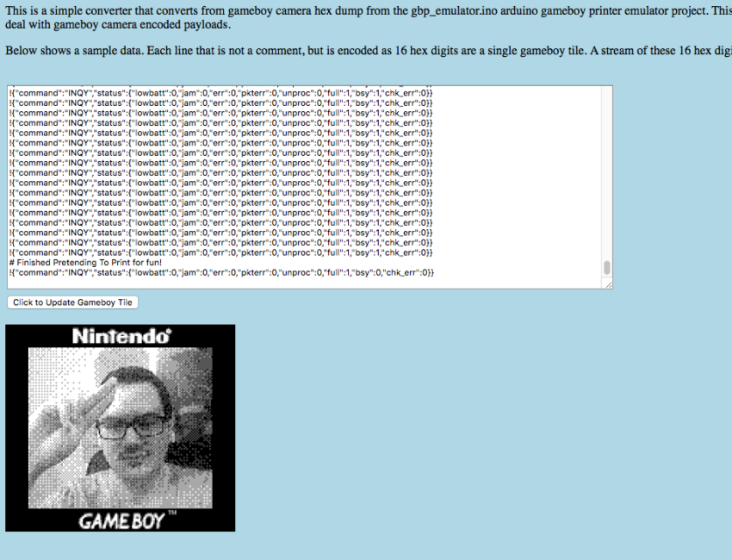Click the text area's vertical scrollbar thumb
Screen dimensions: 732x560
pos(607,268)
